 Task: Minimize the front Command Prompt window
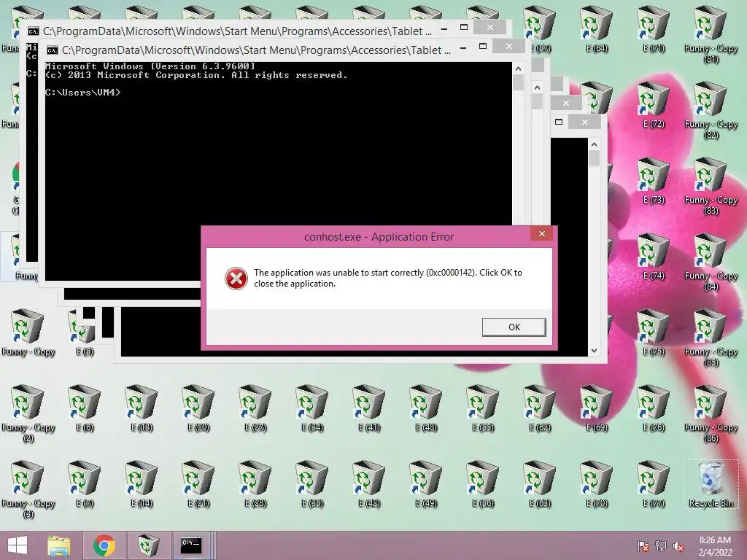click(463, 47)
